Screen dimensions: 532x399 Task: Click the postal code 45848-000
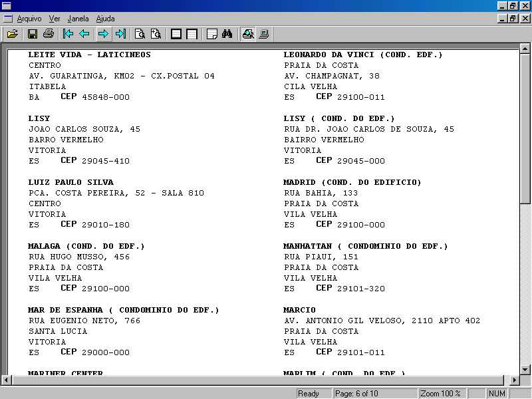point(106,97)
